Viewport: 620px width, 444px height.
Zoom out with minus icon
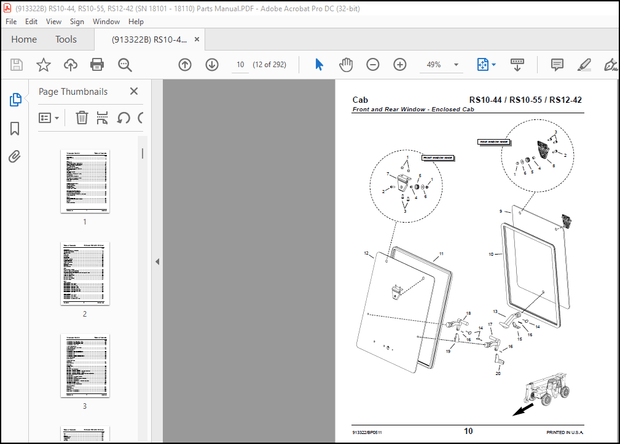click(x=373, y=64)
